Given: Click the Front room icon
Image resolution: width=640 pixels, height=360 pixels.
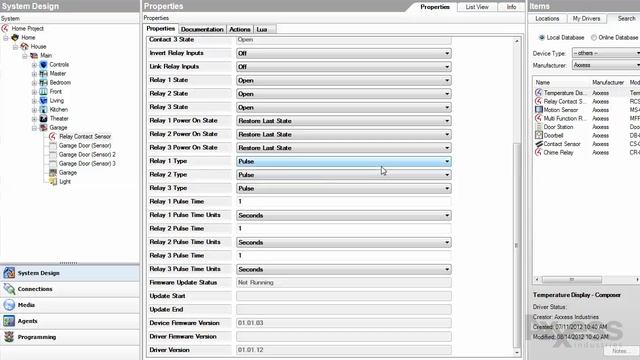Looking at the screenshot, I should [x=43, y=91].
